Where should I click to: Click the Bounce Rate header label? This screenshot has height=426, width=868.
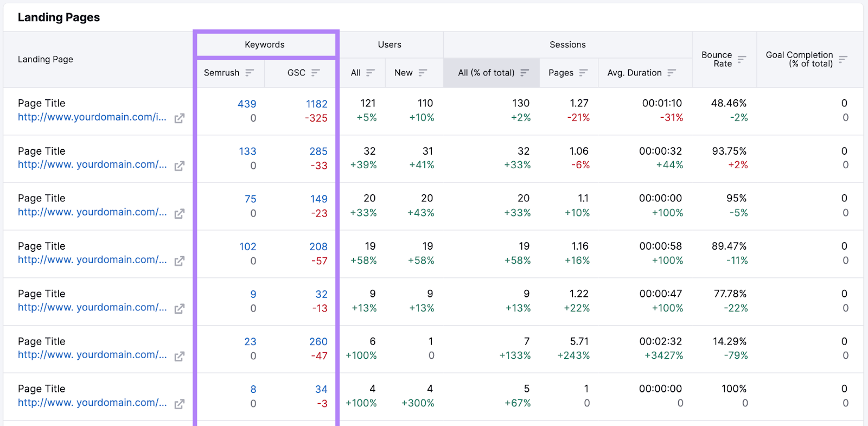(x=717, y=59)
